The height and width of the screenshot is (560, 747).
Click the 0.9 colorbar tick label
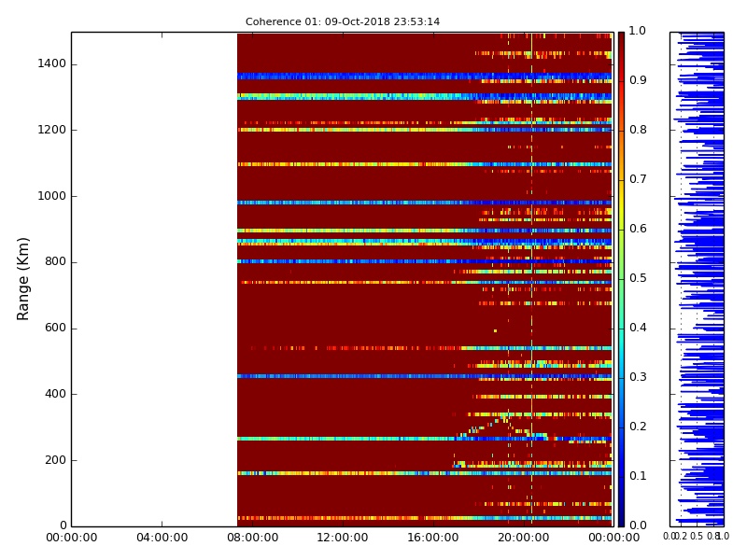(x=638, y=80)
